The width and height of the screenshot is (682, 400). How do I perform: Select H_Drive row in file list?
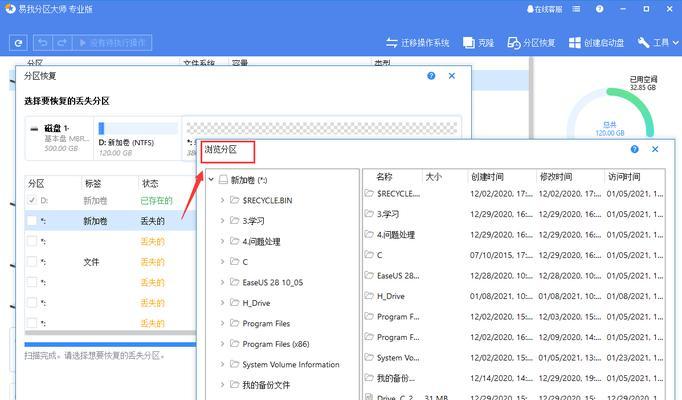tap(514, 296)
